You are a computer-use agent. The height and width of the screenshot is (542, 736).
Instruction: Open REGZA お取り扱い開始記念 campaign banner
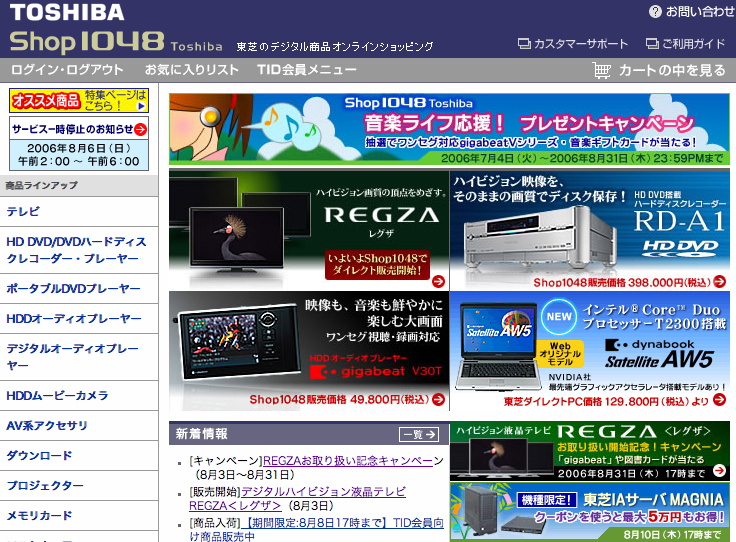[590, 451]
